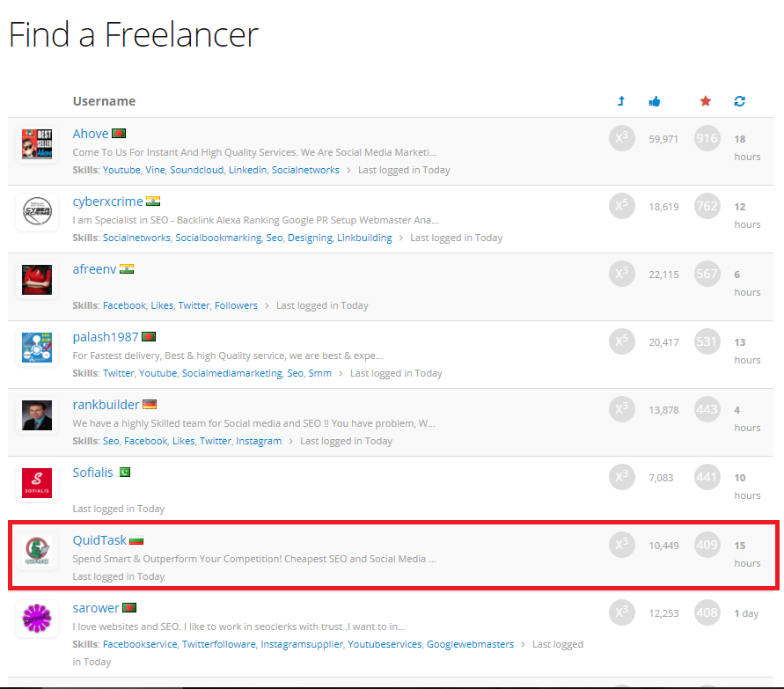Screen dimensions: 784x689
Task: Click the 916 rating badge for Ahove
Action: [x=707, y=138]
